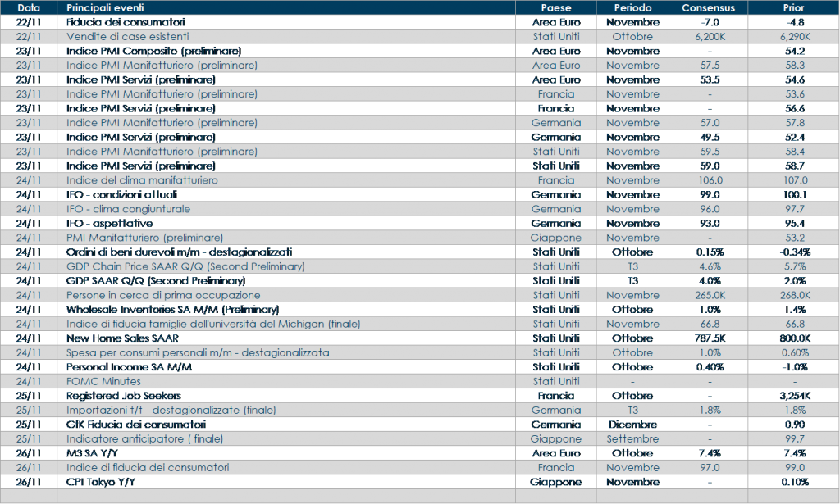Select 'Indice di fiducia dei consumatori' event
840x504 pixels.
tap(148, 467)
